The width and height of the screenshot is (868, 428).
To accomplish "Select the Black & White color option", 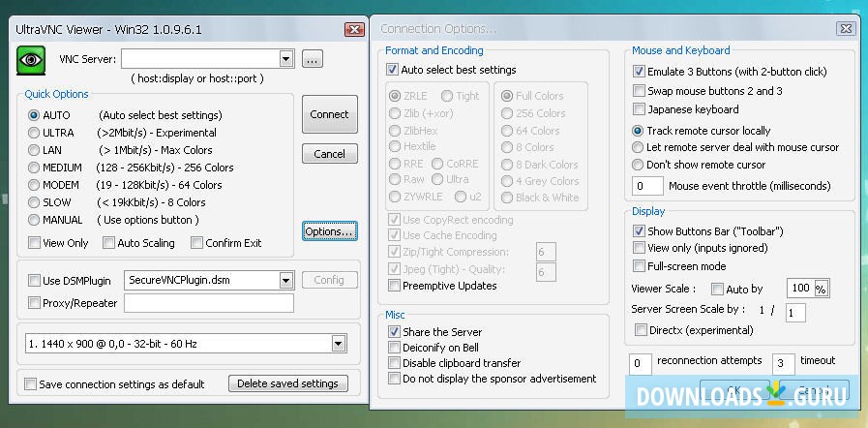I will coord(506,198).
